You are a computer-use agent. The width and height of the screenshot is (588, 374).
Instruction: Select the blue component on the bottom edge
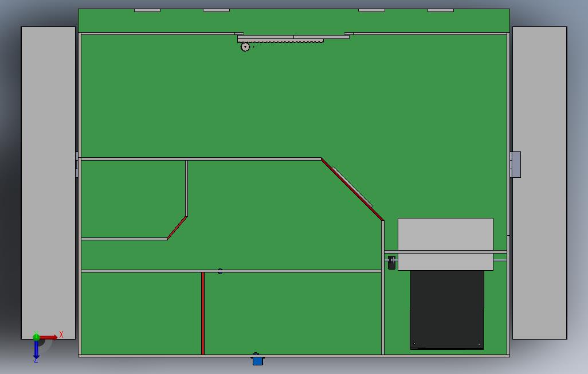pos(257,360)
